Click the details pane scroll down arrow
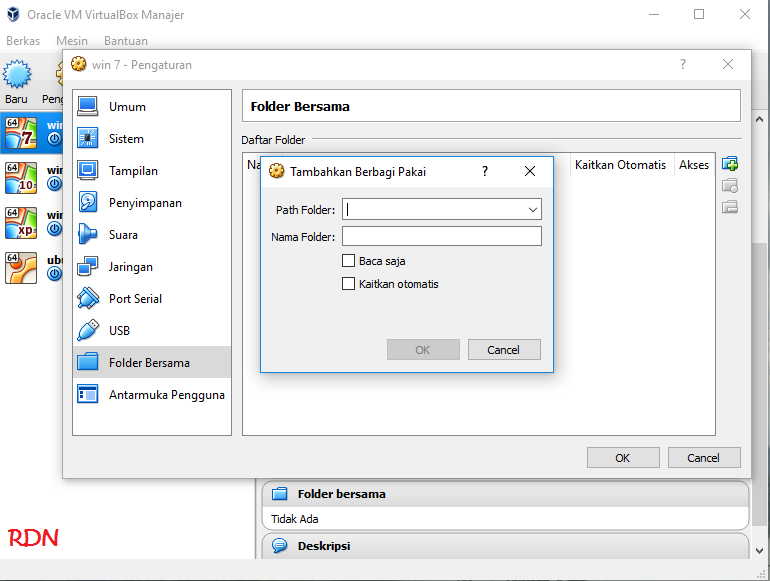 point(759,551)
